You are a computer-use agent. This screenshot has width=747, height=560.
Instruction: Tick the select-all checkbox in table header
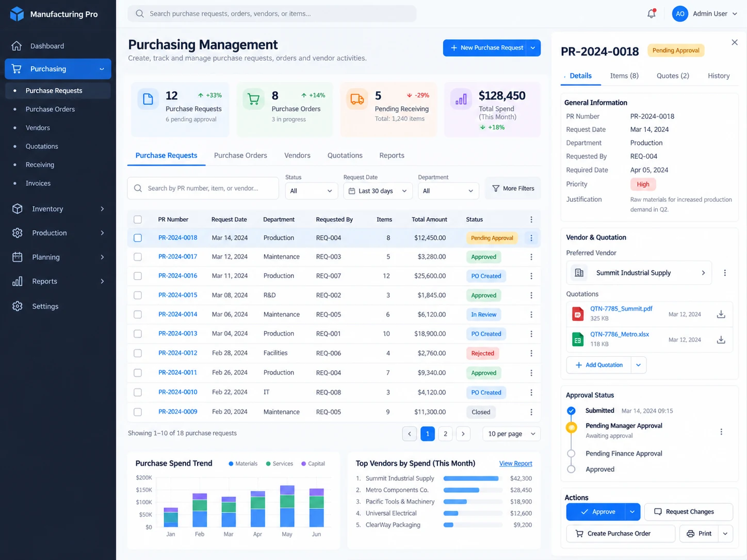tap(138, 220)
